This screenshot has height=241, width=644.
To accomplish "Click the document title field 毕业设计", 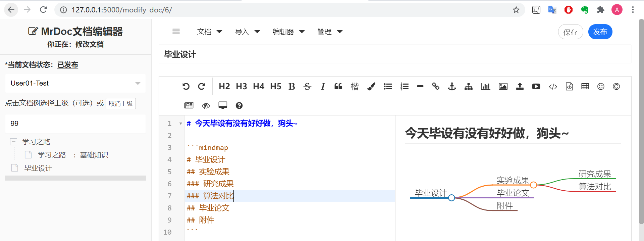I will tap(395, 54).
